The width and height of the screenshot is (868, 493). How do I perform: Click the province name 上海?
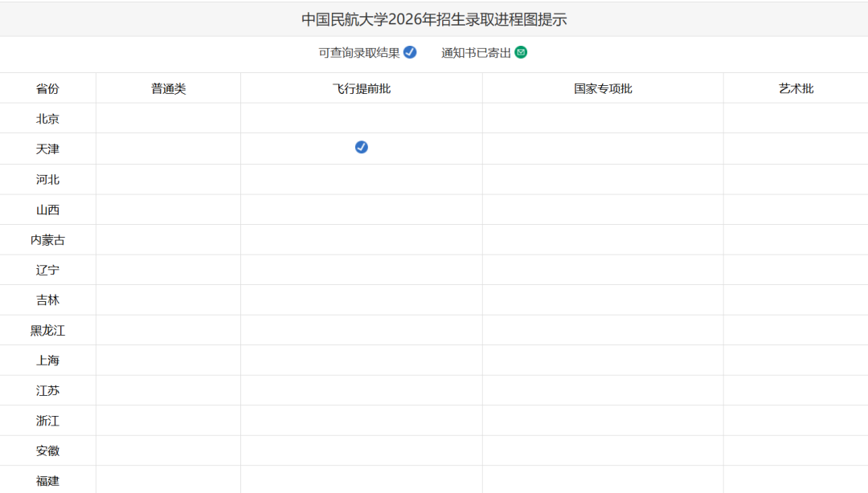coord(47,361)
